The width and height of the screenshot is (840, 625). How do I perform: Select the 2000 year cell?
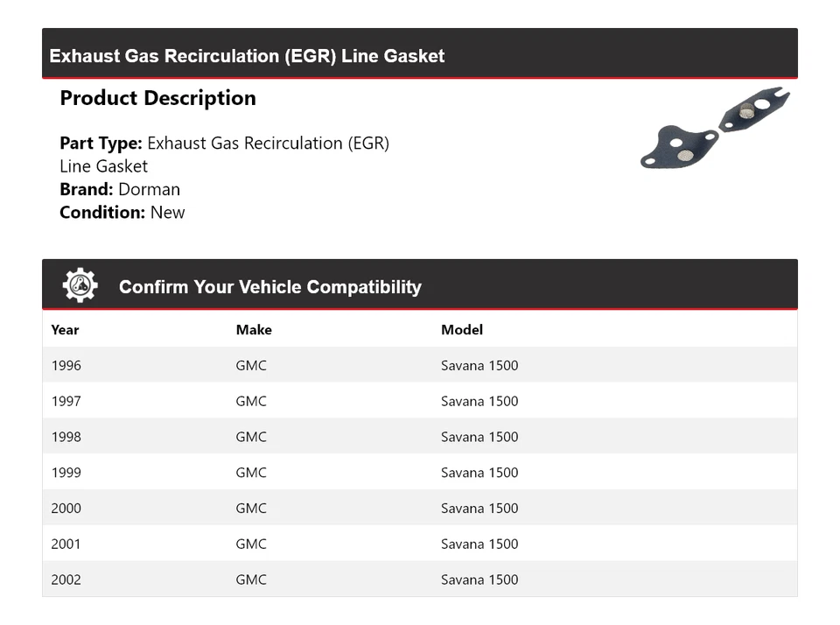point(66,509)
